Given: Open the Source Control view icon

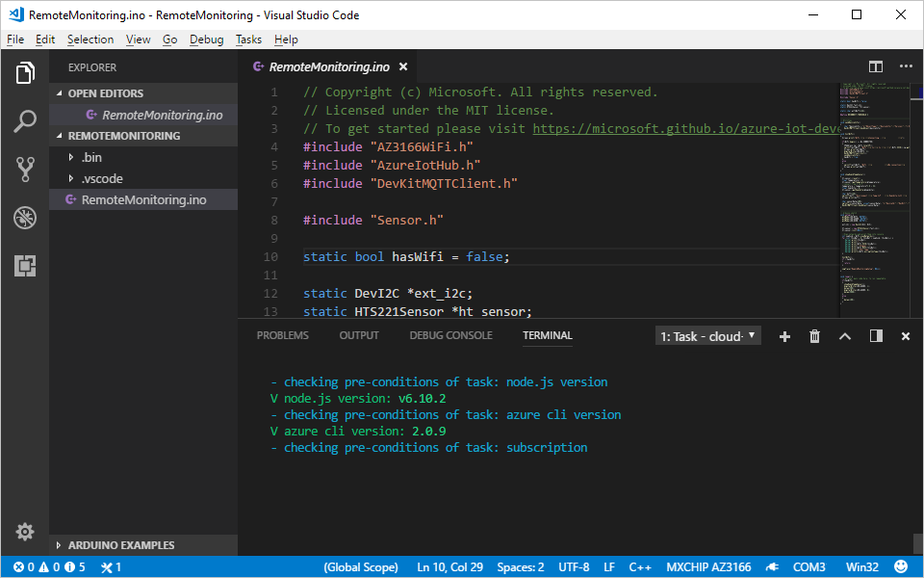Looking at the screenshot, I should point(25,170).
